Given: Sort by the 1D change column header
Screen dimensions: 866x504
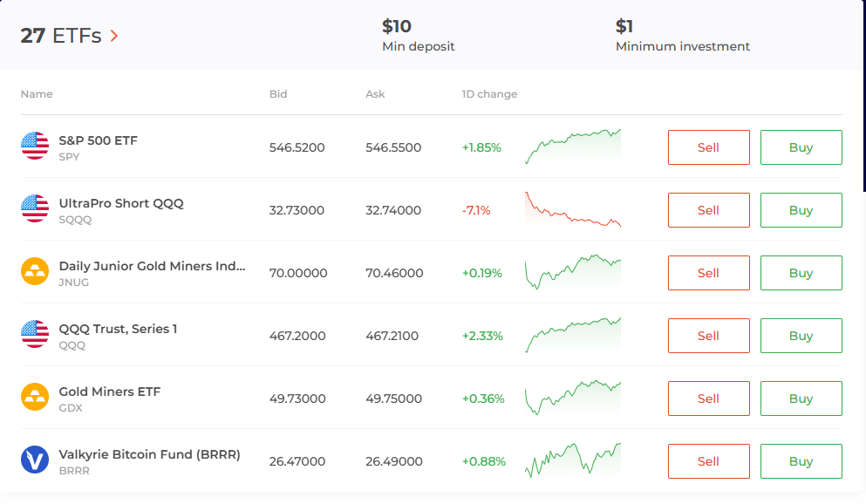Looking at the screenshot, I should point(489,94).
